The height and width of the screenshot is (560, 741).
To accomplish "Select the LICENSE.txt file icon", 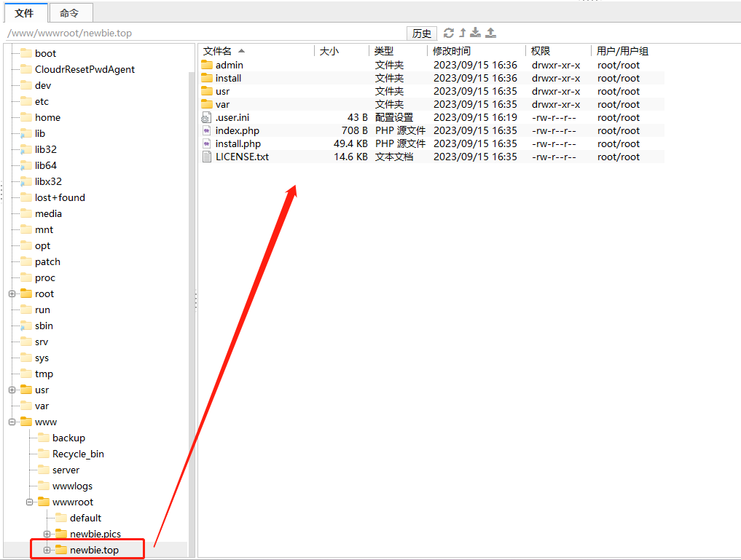I will (206, 157).
